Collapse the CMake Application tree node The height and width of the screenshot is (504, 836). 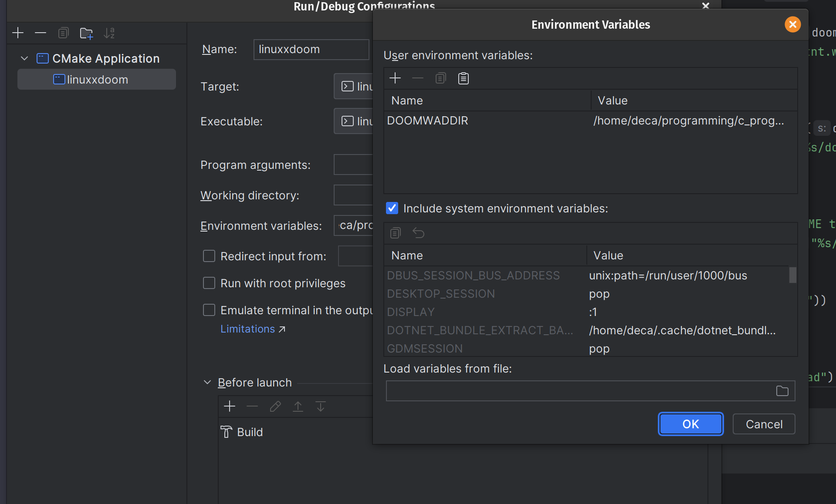(x=24, y=58)
